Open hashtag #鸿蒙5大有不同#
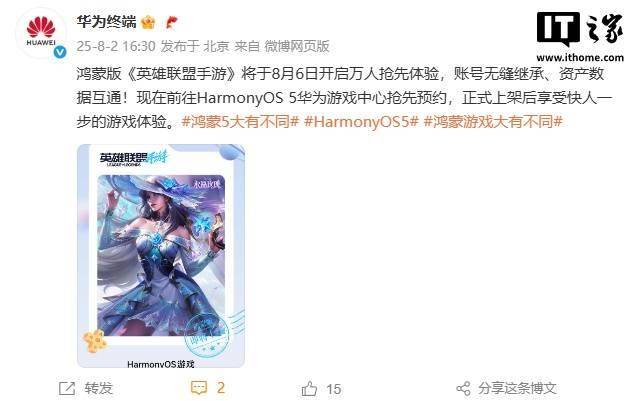Viewport: 634px width, 401px height. click(x=240, y=121)
